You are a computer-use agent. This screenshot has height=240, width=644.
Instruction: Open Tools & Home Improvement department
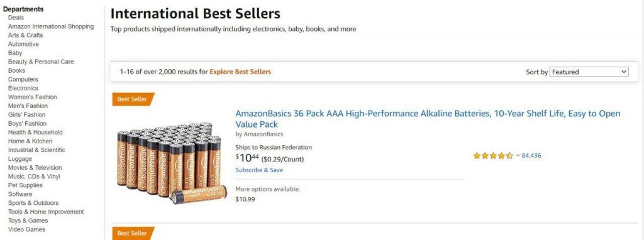46,212
